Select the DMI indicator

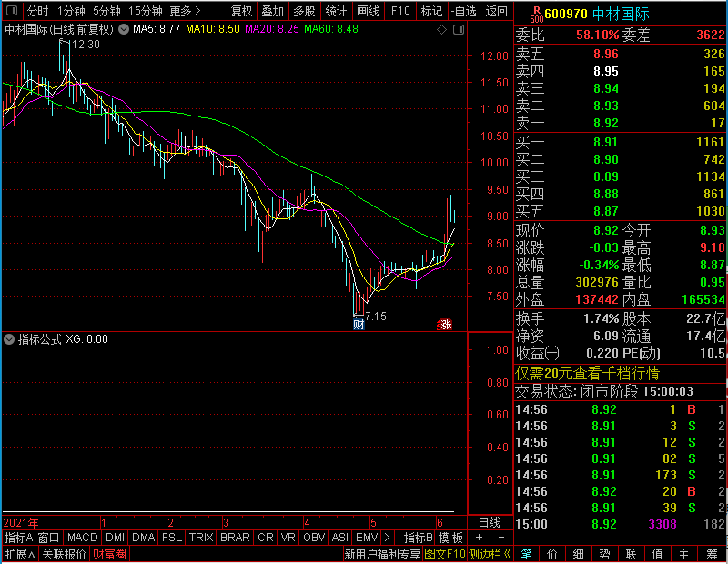click(x=115, y=538)
